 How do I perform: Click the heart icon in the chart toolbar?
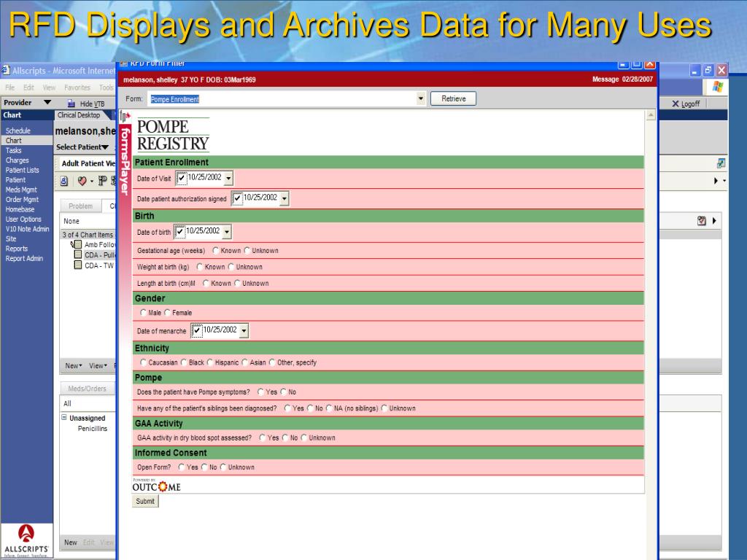tap(82, 181)
